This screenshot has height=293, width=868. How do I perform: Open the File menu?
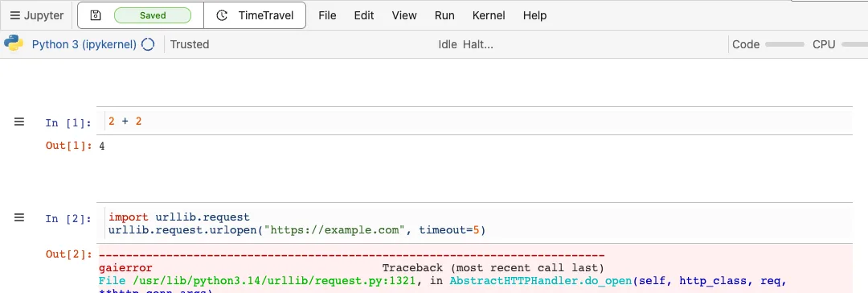tap(327, 15)
